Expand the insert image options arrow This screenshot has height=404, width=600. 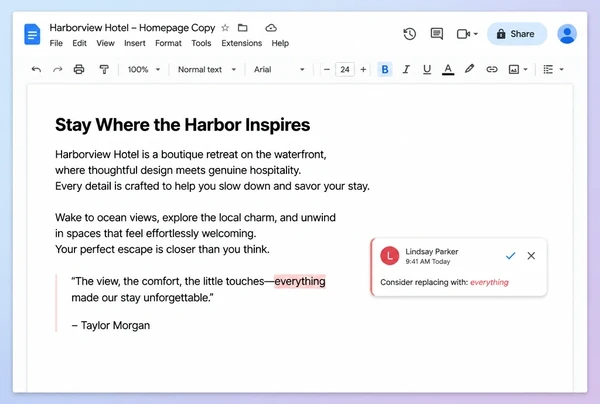(x=525, y=70)
